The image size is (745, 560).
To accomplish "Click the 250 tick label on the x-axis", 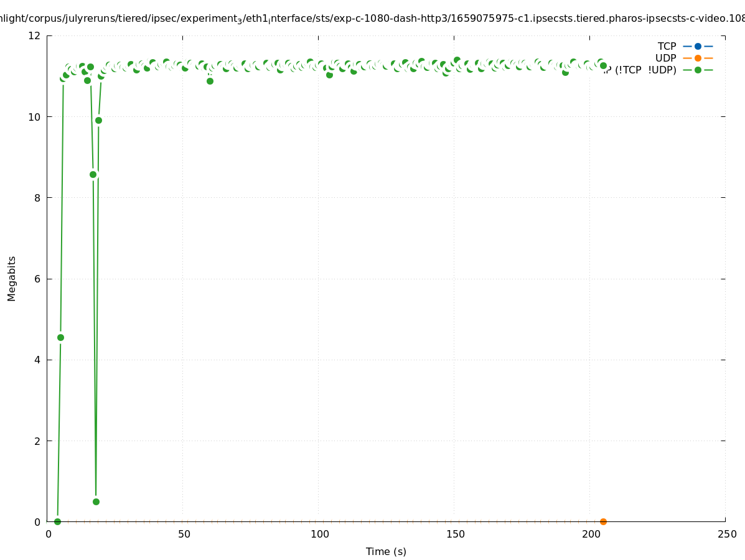I will point(726,534).
